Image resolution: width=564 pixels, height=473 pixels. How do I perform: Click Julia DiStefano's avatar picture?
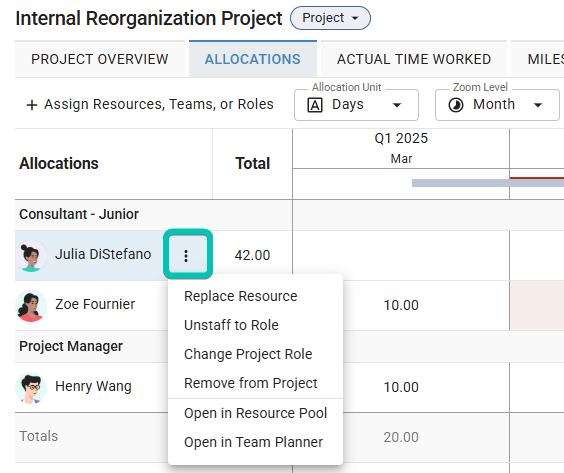(x=31, y=256)
